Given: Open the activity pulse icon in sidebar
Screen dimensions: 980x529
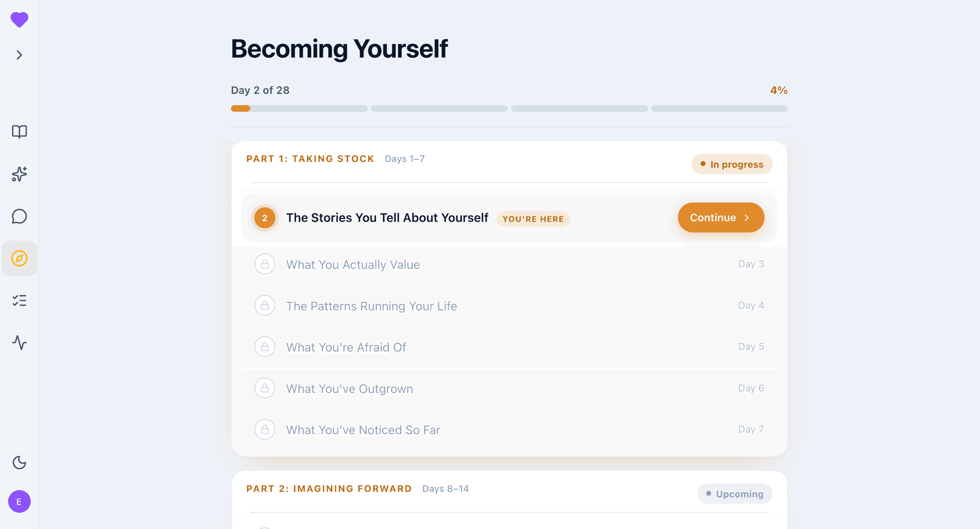Looking at the screenshot, I should [19, 342].
